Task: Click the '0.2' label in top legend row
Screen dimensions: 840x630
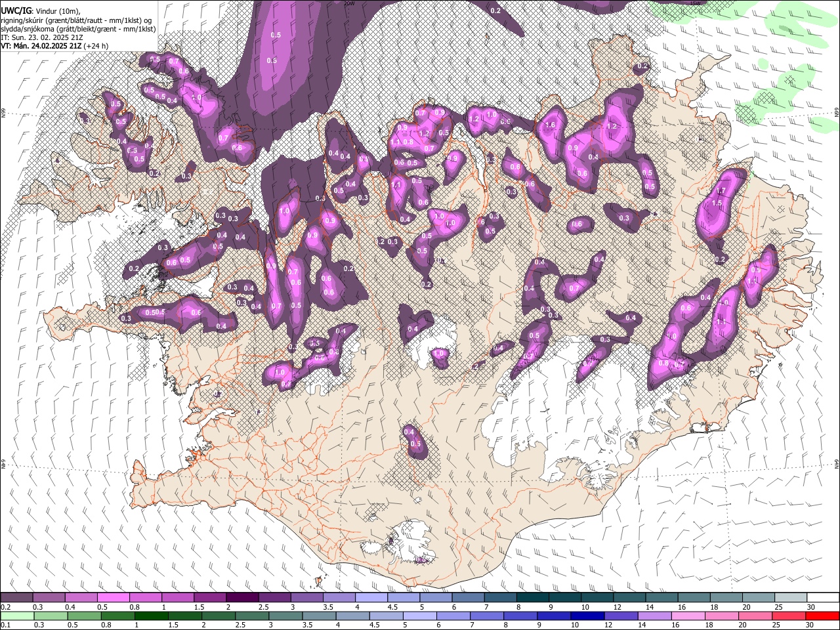Action: tap(5, 607)
